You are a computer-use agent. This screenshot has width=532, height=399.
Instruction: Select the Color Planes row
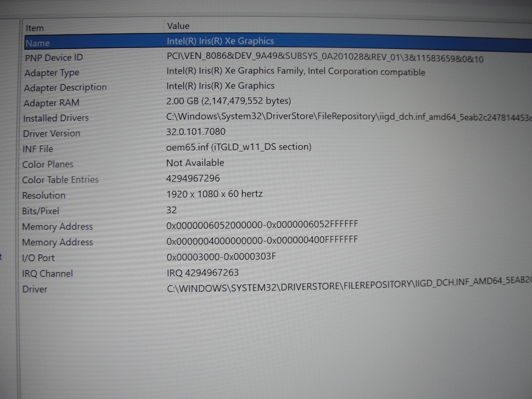(x=48, y=164)
